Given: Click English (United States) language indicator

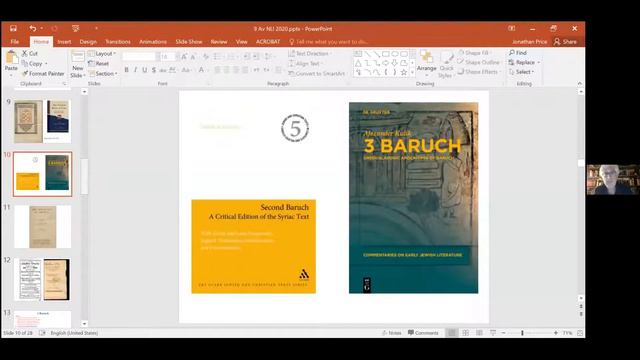Looking at the screenshot, I should click(x=74, y=333).
